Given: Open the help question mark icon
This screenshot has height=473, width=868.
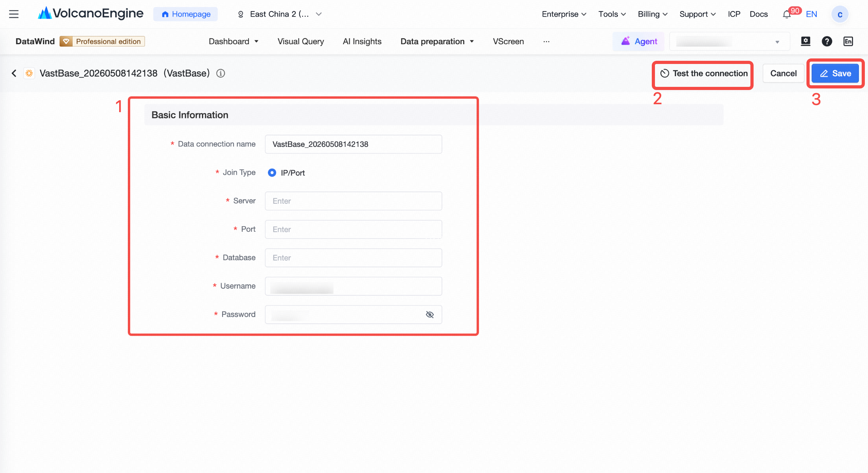Looking at the screenshot, I should click(827, 41).
